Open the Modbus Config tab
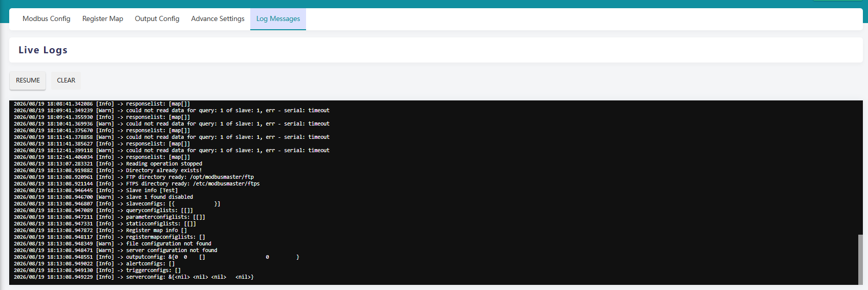Screen dimensions: 868x290 [47, 19]
